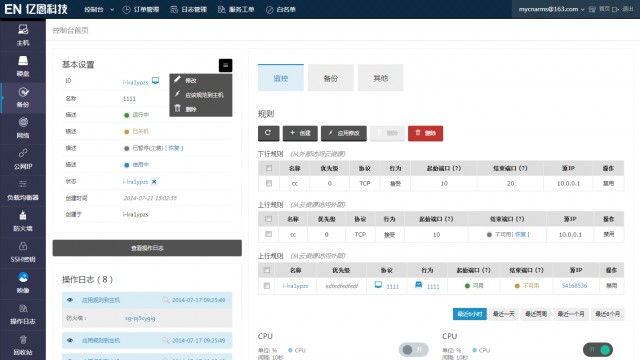
Task: Open the 负载均衡器 load balancer sidebar item
Action: tap(23, 190)
